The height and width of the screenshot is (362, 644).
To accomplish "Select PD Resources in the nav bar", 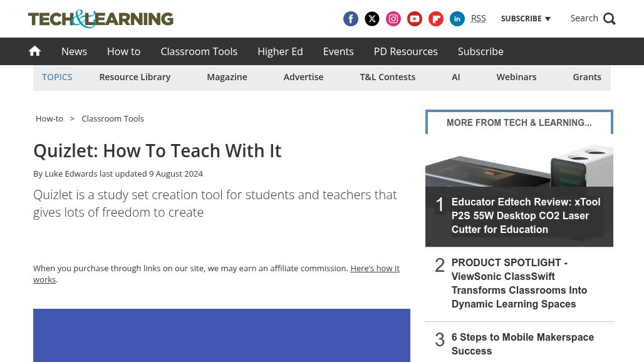I will pos(406,51).
